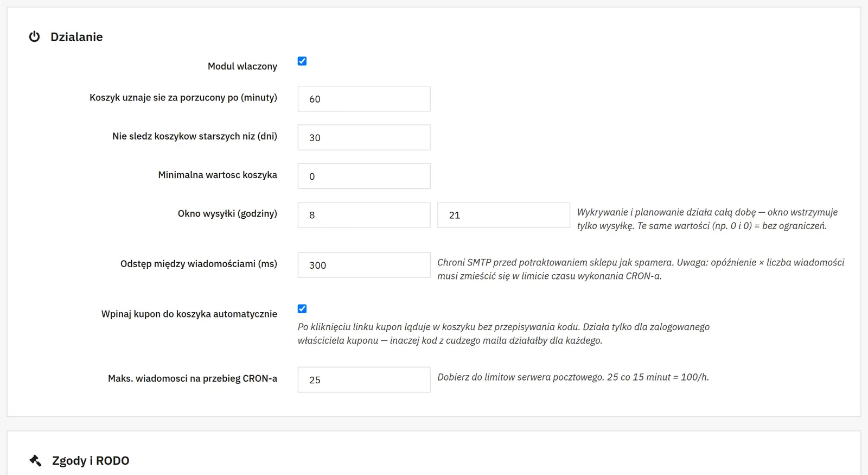Click the Okno wysyłki (godziny) label

click(227, 213)
